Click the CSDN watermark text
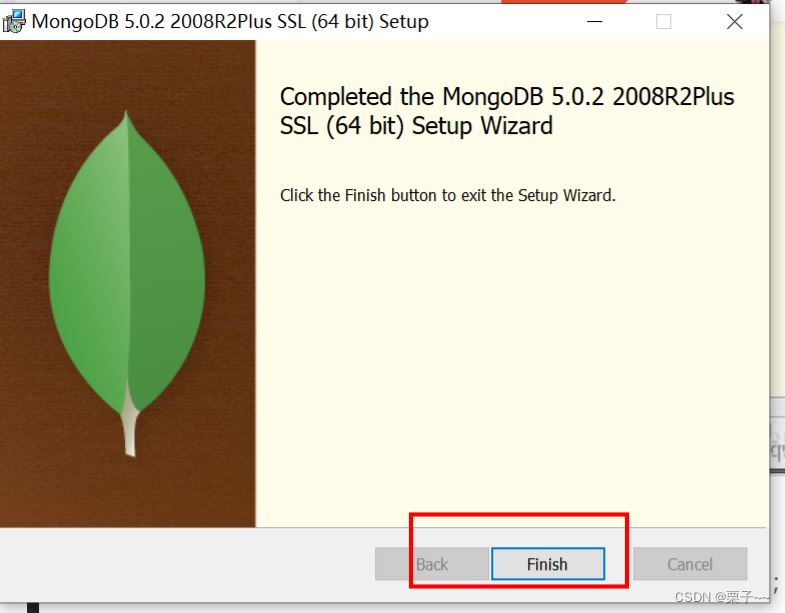Screen dimensions: 785x613 [720, 597]
